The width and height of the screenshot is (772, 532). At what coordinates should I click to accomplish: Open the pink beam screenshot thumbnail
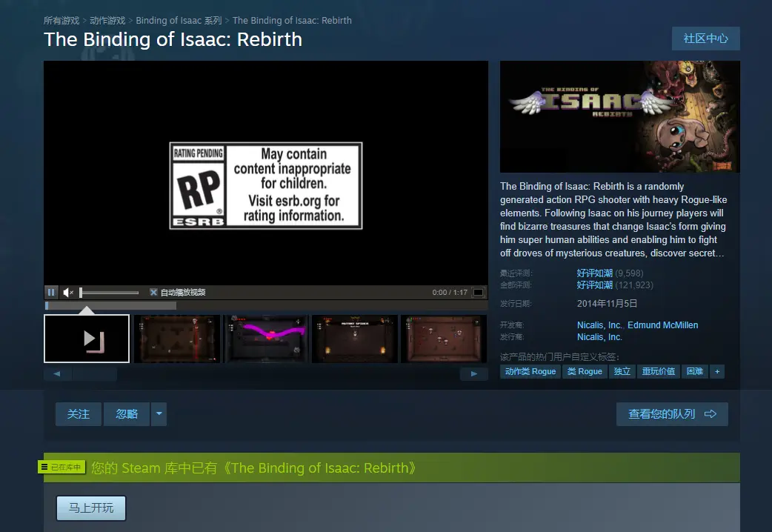(x=266, y=339)
